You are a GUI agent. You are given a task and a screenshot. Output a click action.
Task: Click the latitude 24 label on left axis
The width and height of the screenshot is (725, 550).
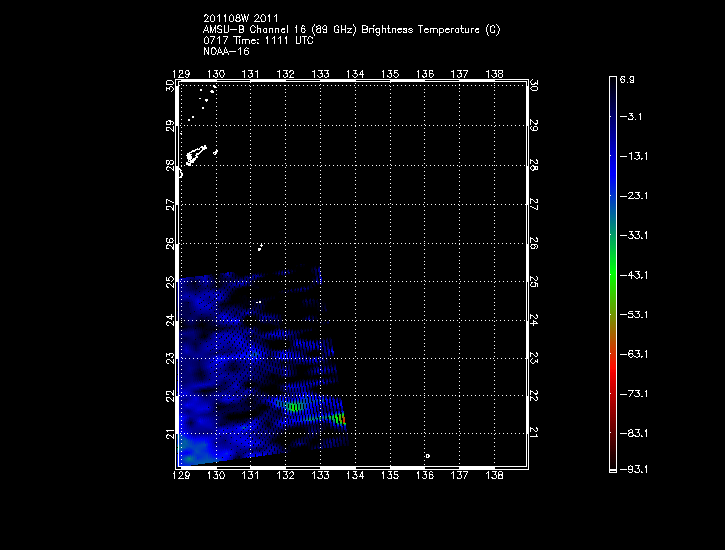(170, 320)
